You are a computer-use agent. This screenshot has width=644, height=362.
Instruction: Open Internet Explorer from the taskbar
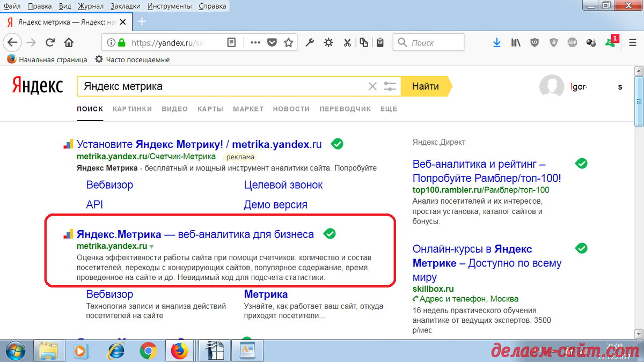pos(115,351)
